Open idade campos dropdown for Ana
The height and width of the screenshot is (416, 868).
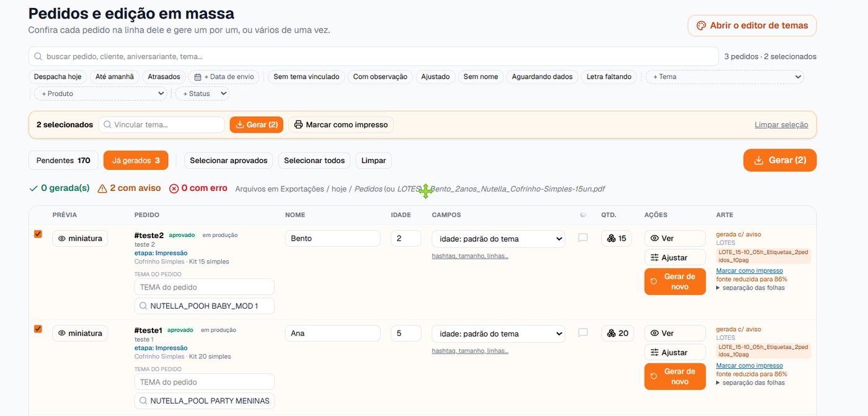pos(498,334)
